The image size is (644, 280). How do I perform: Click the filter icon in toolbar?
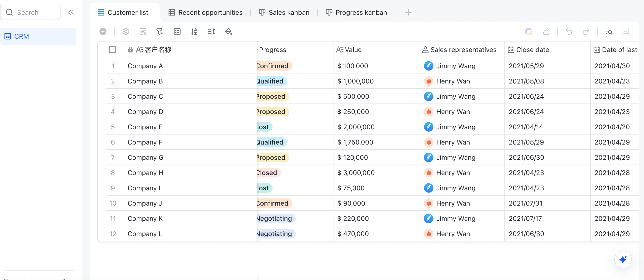pyautogui.click(x=160, y=31)
